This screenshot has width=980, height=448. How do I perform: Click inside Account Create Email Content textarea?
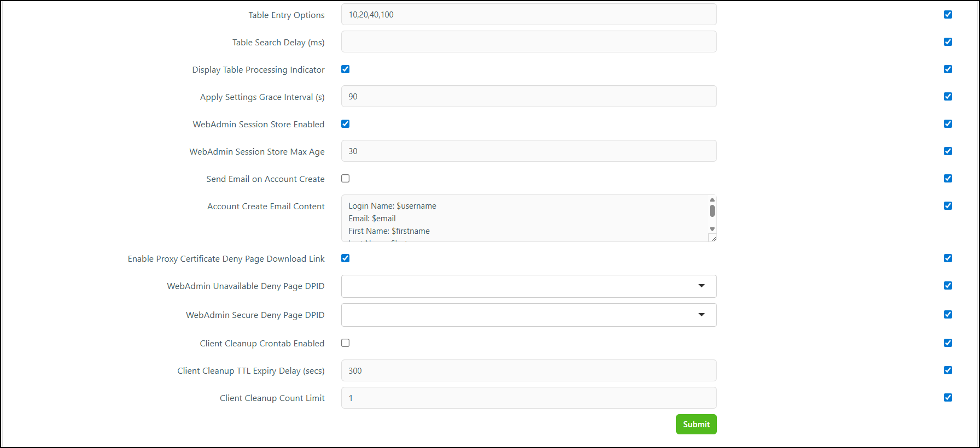coord(525,219)
